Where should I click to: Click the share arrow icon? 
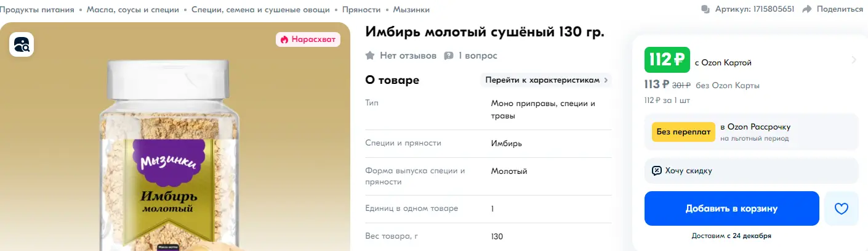pos(807,9)
